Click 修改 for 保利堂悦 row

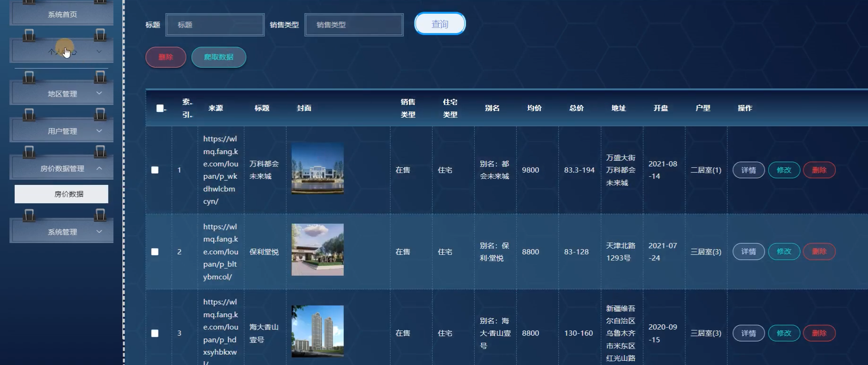pos(784,252)
